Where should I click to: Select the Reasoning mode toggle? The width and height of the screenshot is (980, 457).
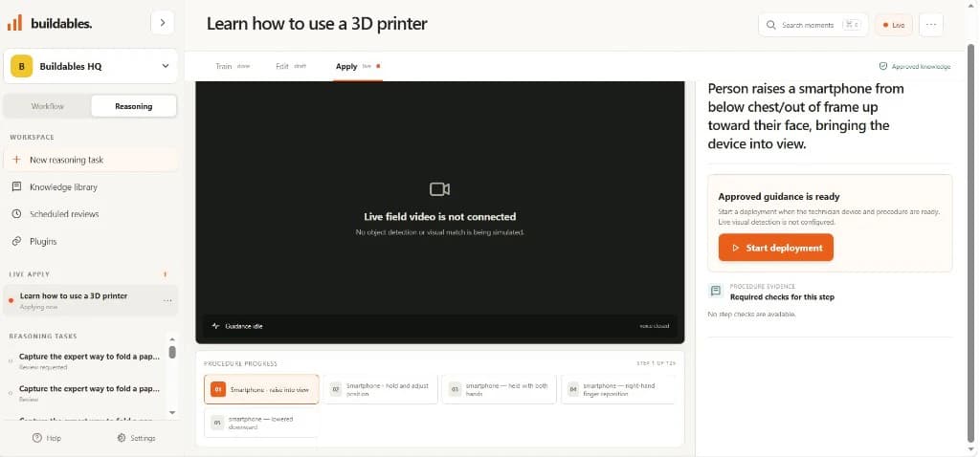pyautogui.click(x=134, y=106)
